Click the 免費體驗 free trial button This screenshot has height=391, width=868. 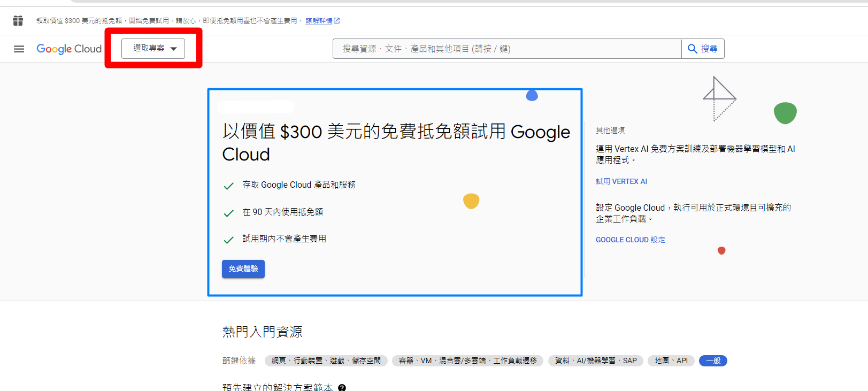[x=243, y=269]
